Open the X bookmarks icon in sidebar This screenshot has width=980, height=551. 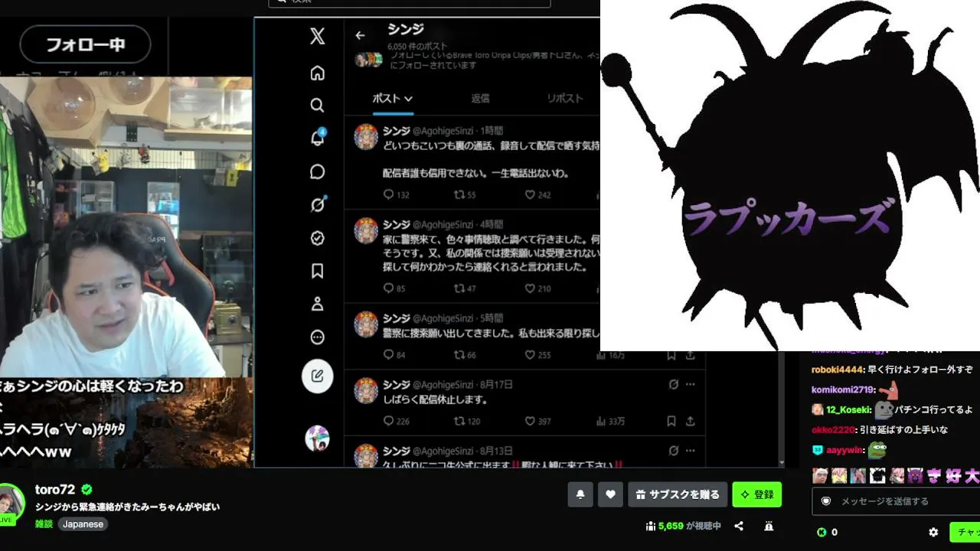click(317, 271)
